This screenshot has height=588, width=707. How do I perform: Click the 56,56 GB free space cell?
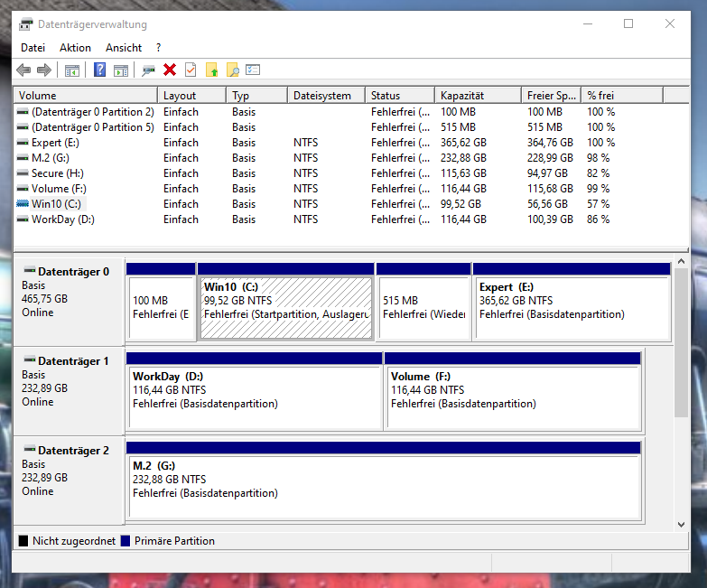click(x=547, y=204)
